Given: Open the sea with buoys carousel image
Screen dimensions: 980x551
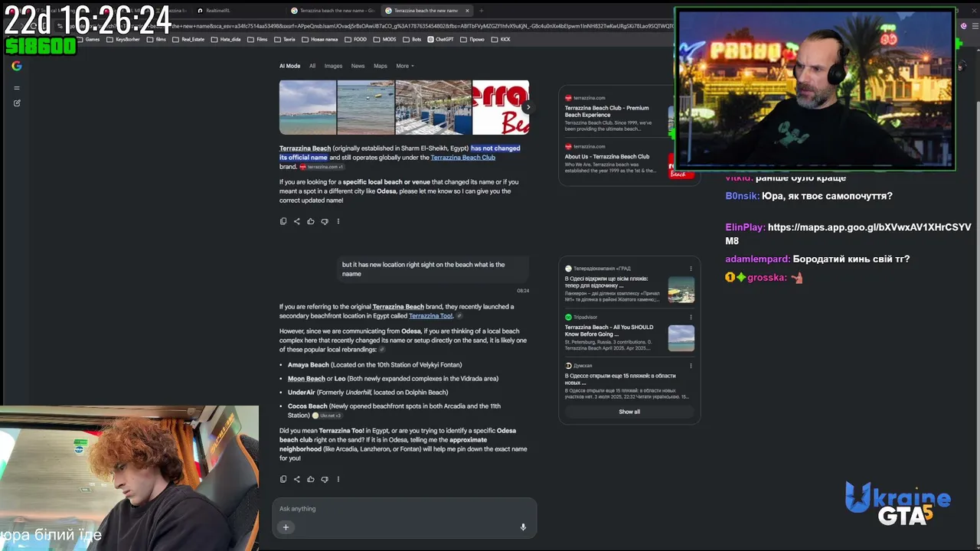Looking at the screenshot, I should 366,107.
